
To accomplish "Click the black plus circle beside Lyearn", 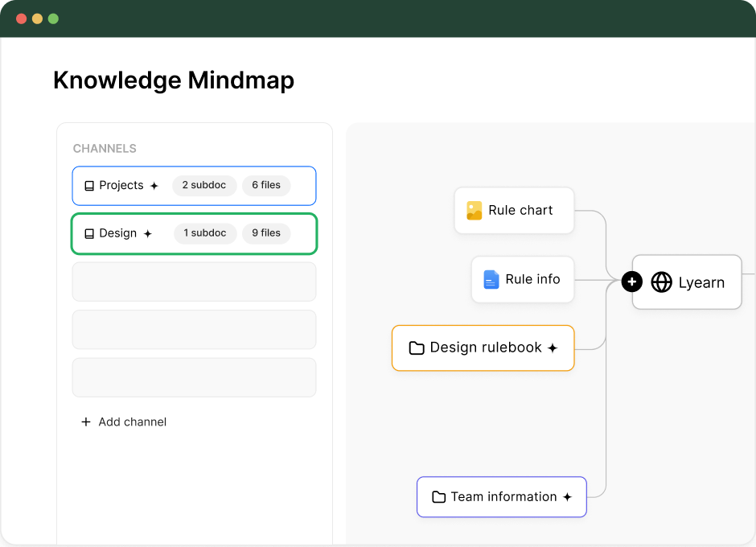I will coord(632,282).
